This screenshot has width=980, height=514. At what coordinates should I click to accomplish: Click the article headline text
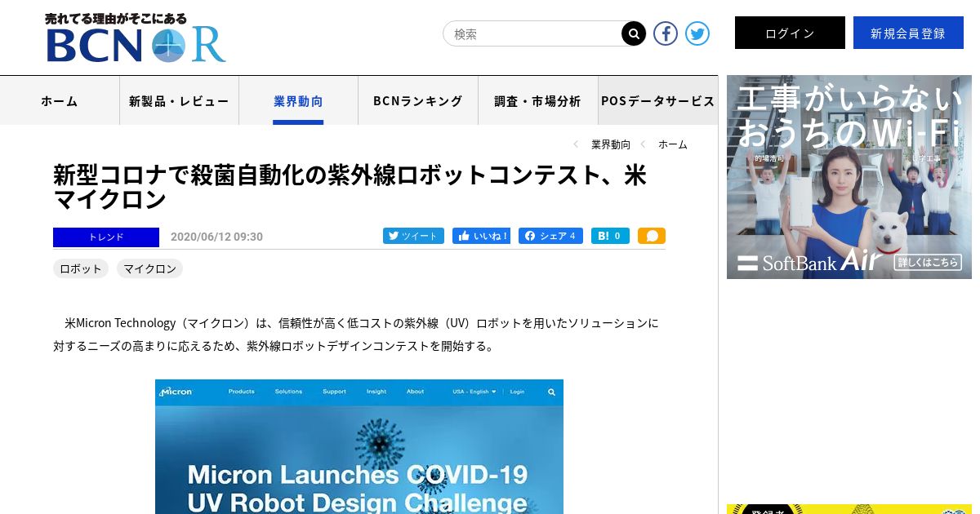tap(350, 187)
